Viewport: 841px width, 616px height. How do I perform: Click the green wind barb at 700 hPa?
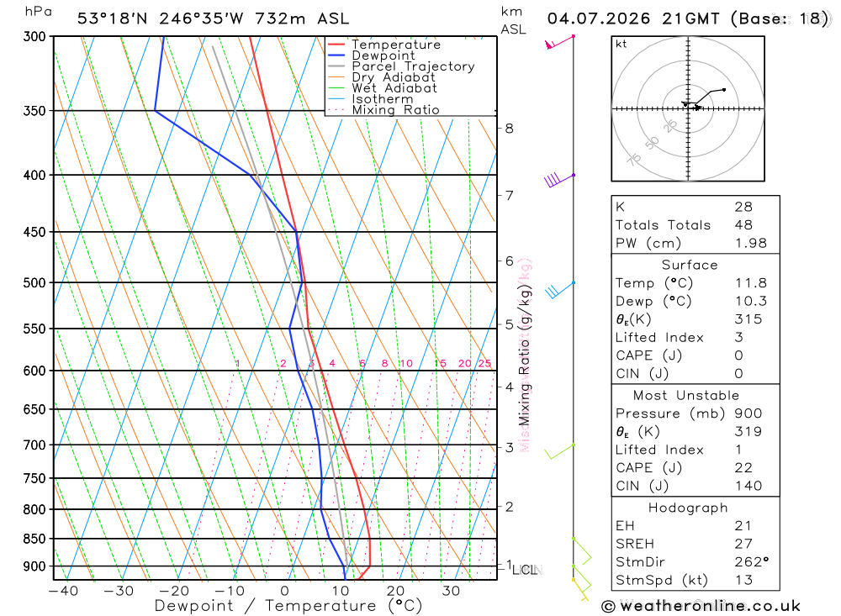[x=559, y=451]
